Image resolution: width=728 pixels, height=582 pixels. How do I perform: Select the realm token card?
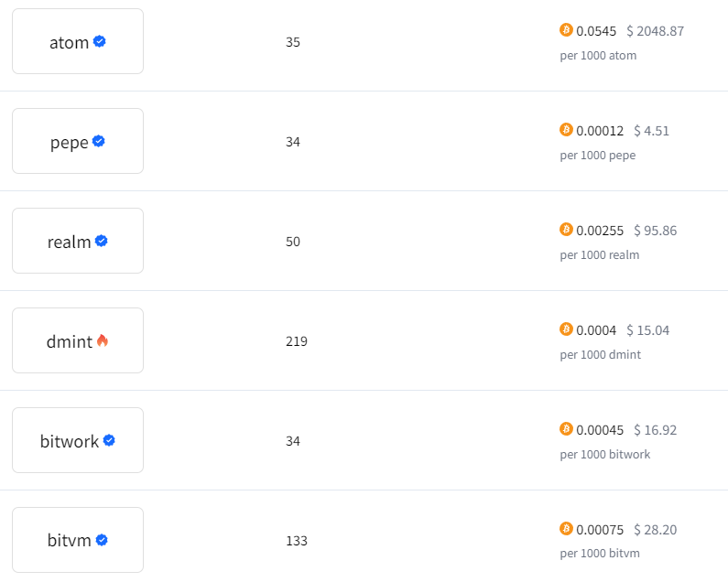coord(78,241)
